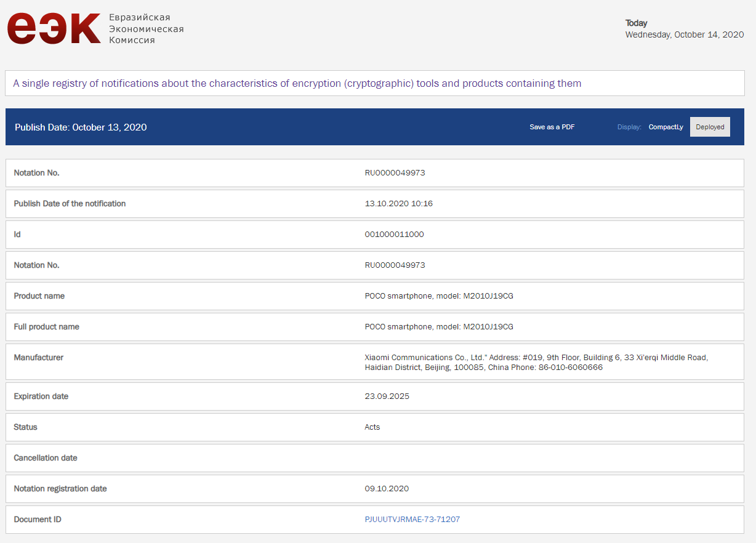This screenshot has width=756, height=543.
Task: Click the 'Id' row label
Action: 17,235
